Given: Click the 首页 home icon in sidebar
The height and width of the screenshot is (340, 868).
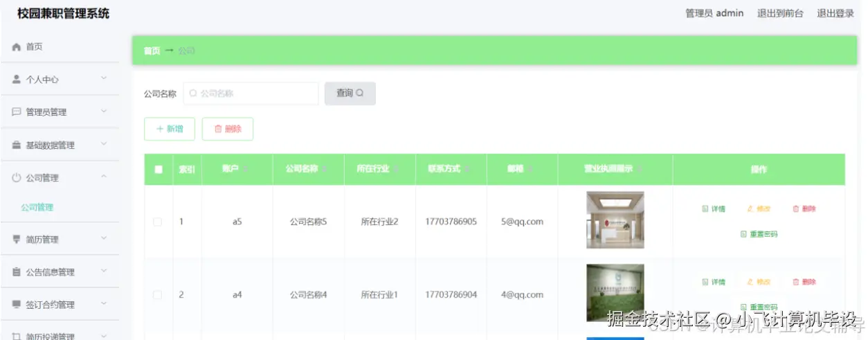Looking at the screenshot, I should tap(17, 47).
